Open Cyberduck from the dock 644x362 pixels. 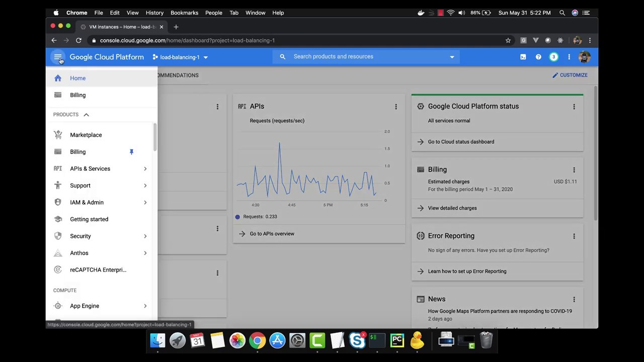click(417, 340)
